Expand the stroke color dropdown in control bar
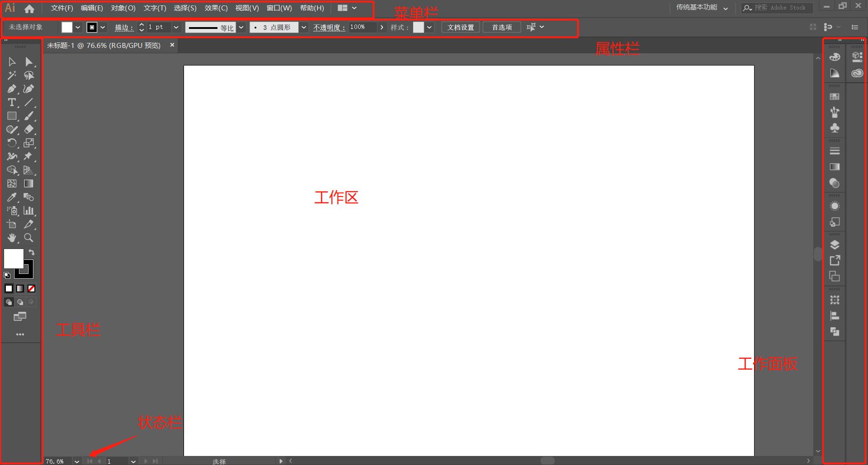Image resolution: width=868 pixels, height=465 pixels. [x=103, y=28]
